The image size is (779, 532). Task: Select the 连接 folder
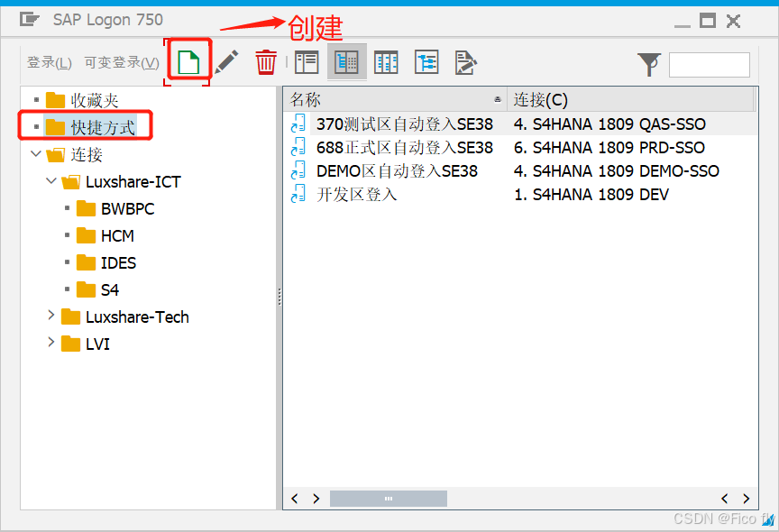[x=74, y=154]
